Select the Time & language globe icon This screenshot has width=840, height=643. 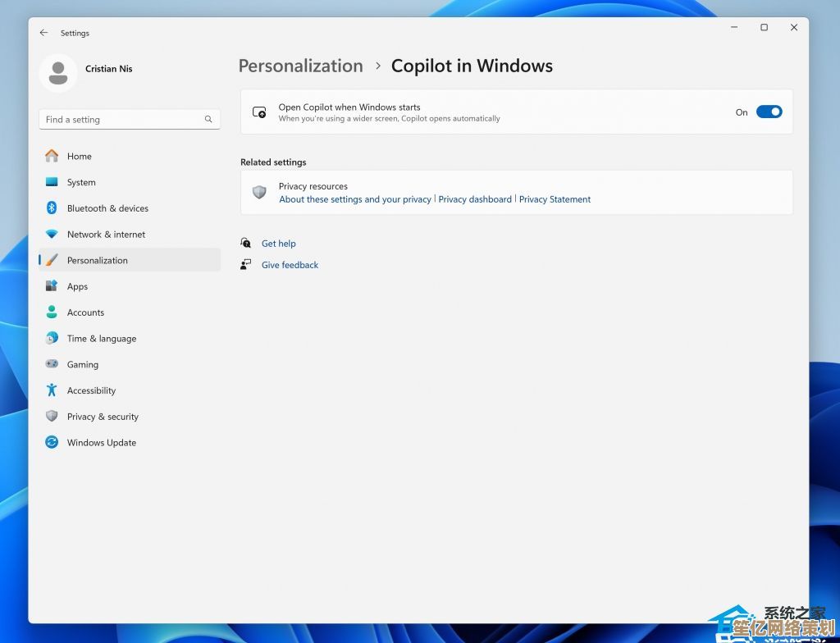[x=52, y=338]
